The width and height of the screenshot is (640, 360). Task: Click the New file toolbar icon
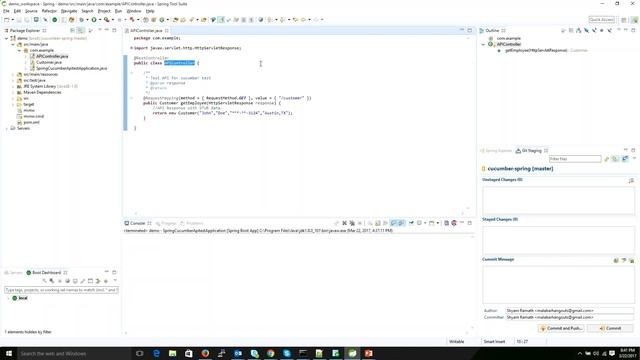coord(7,20)
